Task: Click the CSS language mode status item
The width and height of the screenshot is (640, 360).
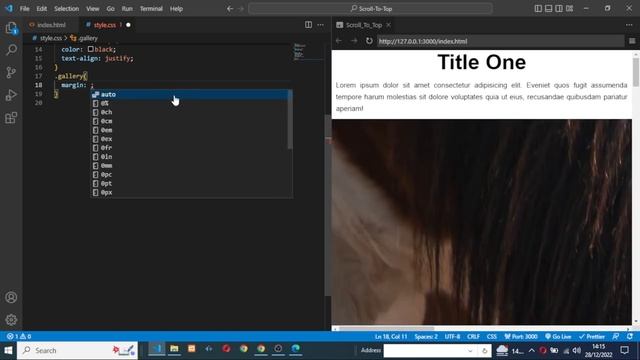Action: (491, 336)
